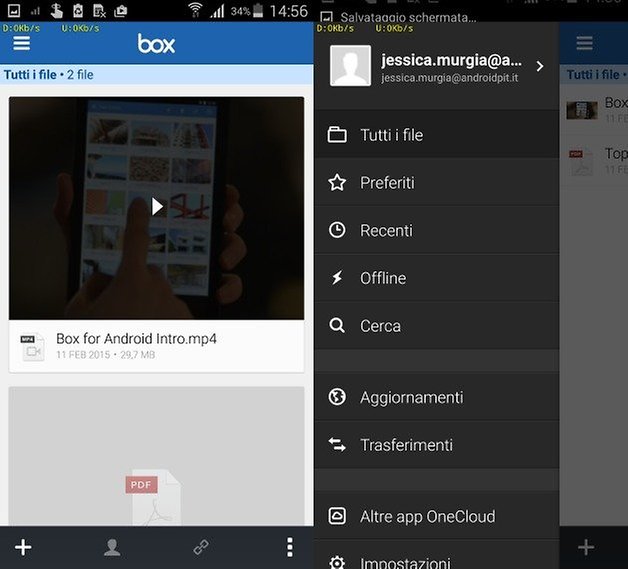Tap the MP4 file type icon
This screenshot has width=628, height=569.
coord(32,347)
